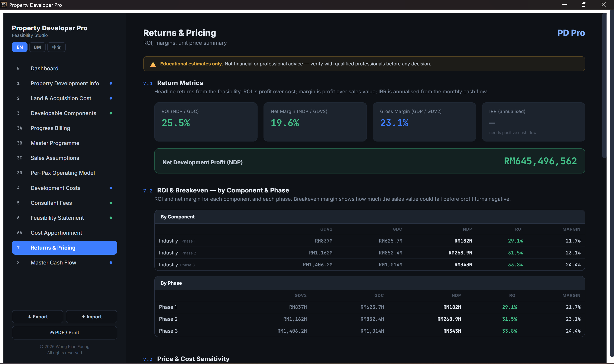Switch language to EN
Screen dimensions: 614x364
click(20, 47)
